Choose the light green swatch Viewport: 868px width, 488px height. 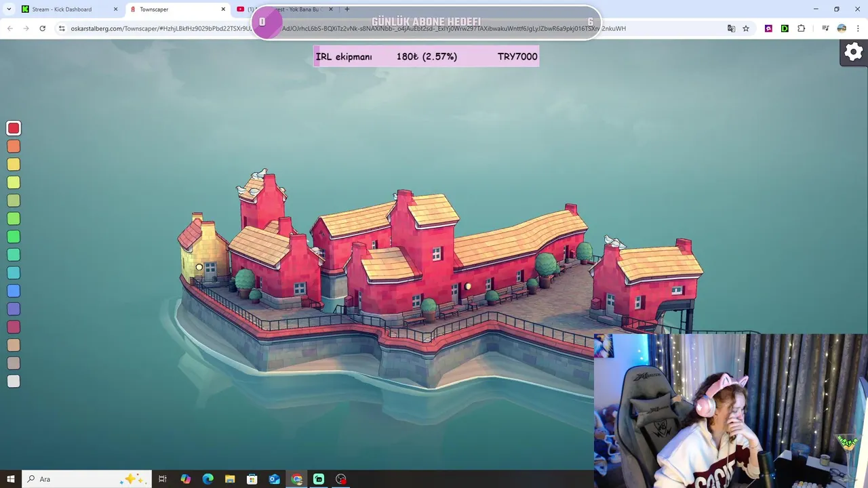(x=14, y=219)
